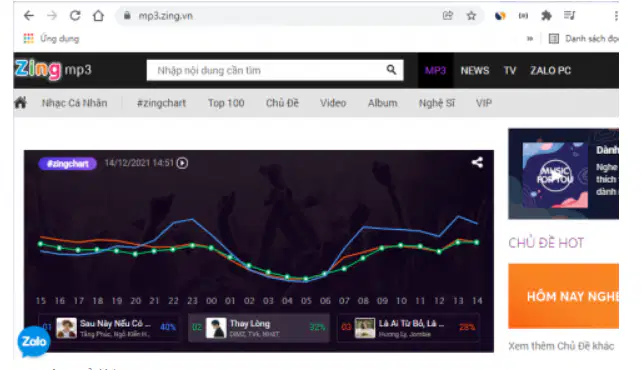Open the extensions puzzle icon

pyautogui.click(x=546, y=16)
